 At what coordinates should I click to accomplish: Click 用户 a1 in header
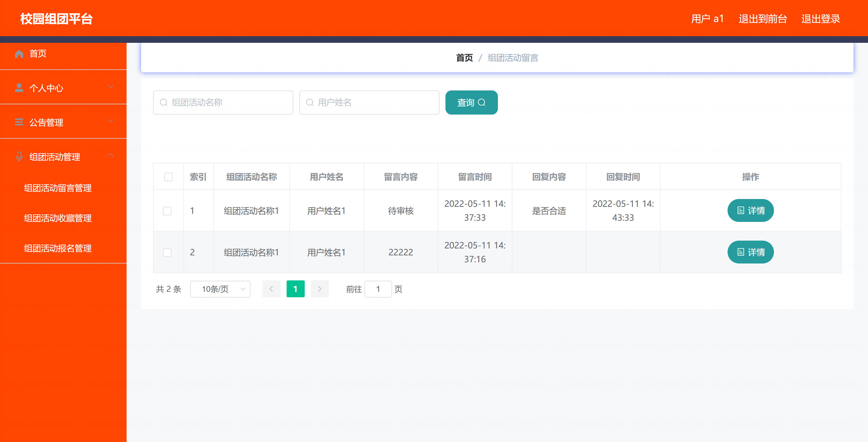(x=707, y=19)
